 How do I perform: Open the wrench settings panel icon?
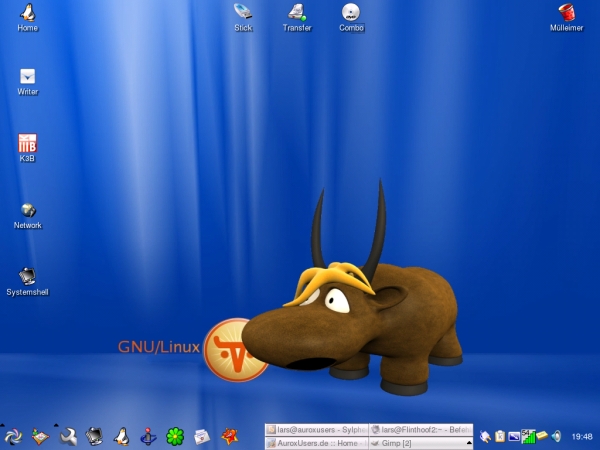pyautogui.click(x=68, y=437)
